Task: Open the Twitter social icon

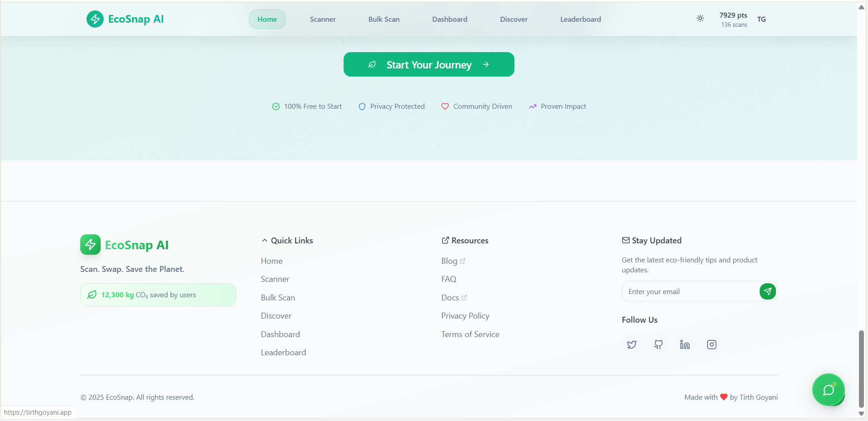Action: (631, 345)
